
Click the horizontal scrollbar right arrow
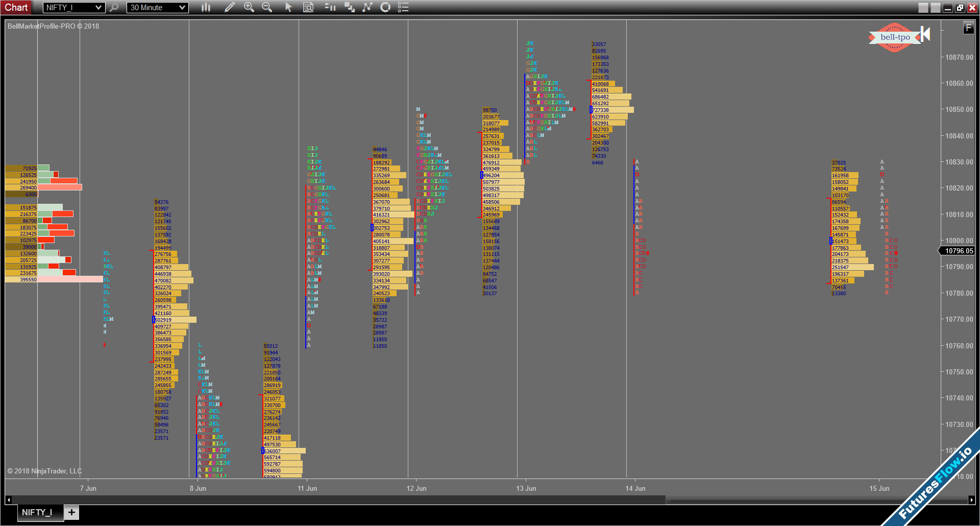click(971, 500)
